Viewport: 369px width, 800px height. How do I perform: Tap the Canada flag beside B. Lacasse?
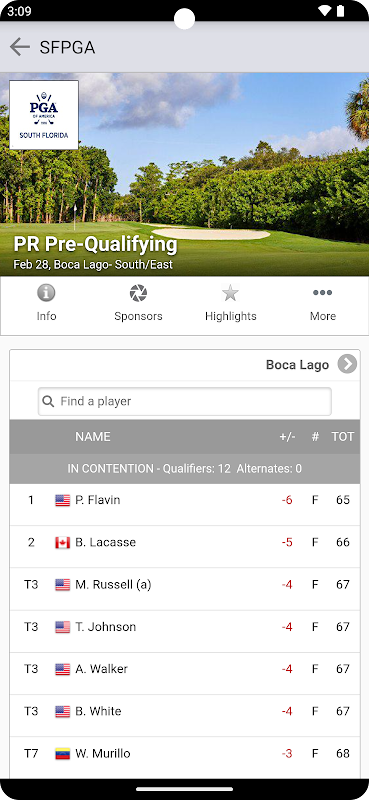[x=63, y=543]
